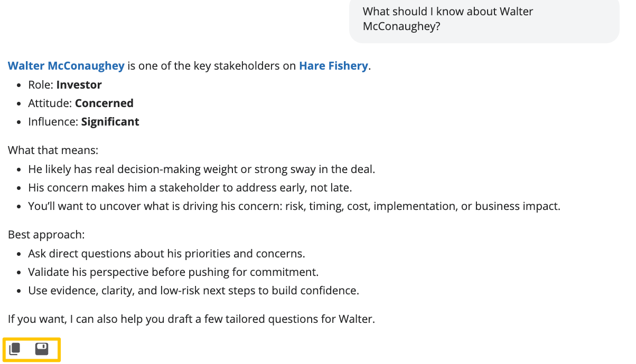Click the 'Attitude: Concerned' bullet
636x364 pixels.
click(x=81, y=103)
